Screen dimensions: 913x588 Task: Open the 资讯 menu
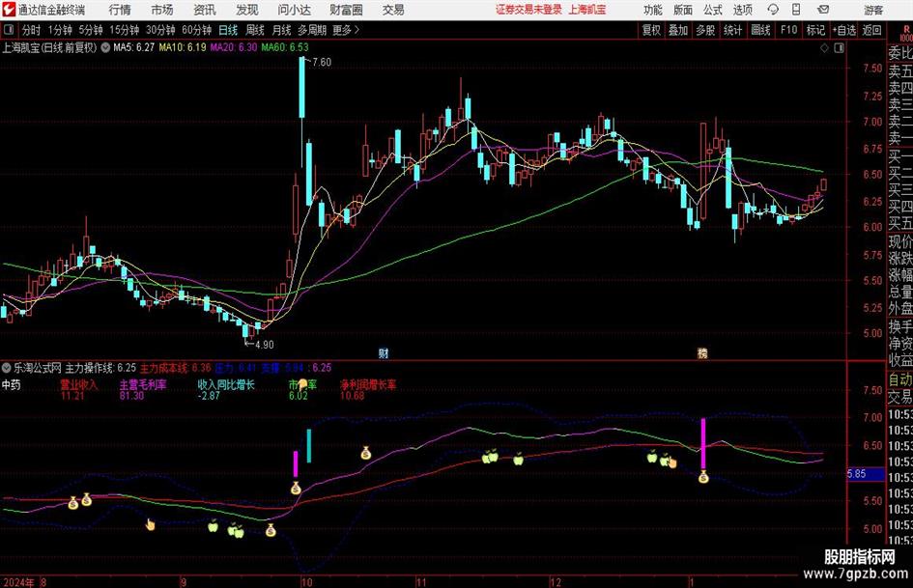(205, 10)
